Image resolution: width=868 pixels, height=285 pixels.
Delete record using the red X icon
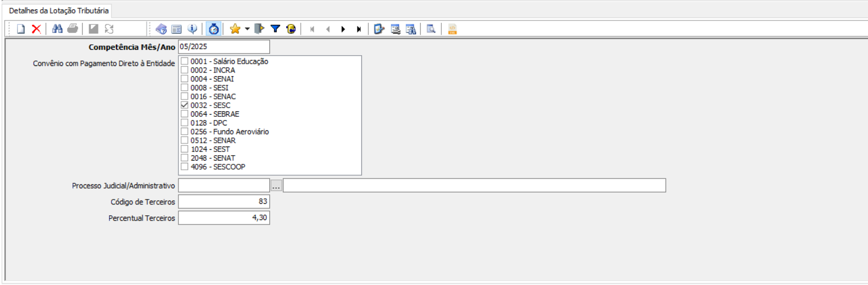point(36,29)
